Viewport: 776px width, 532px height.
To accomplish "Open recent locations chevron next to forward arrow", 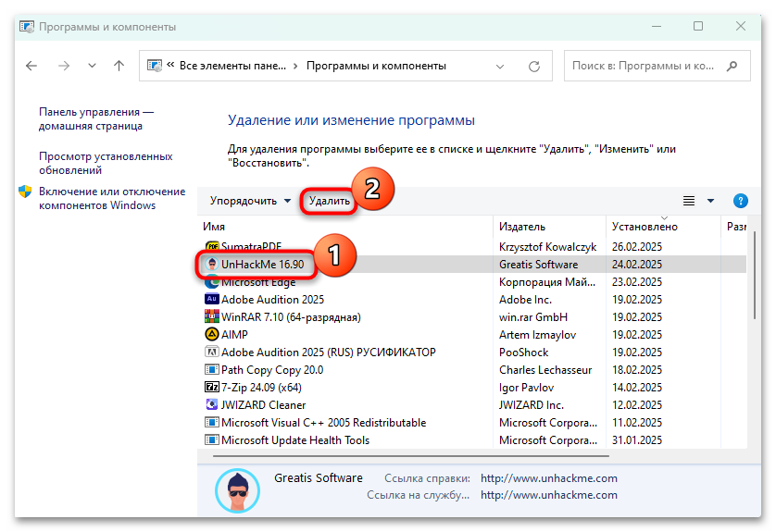I will pyautogui.click(x=92, y=66).
